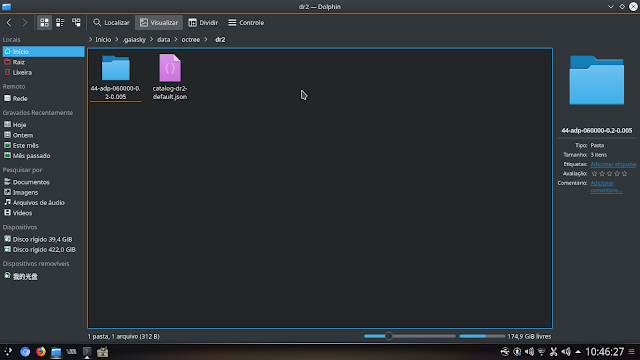Select Início in places sidebar
The width and height of the screenshot is (640, 360).
pyautogui.click(x=43, y=51)
